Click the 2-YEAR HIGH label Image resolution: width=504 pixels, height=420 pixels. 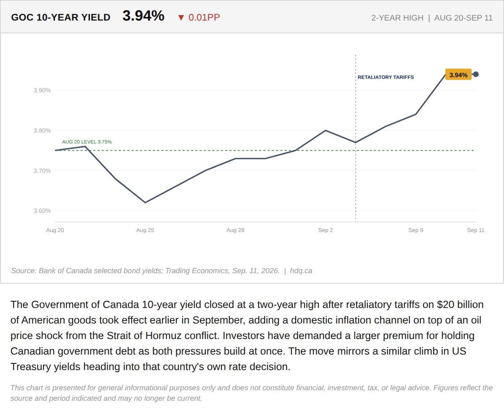(x=397, y=18)
